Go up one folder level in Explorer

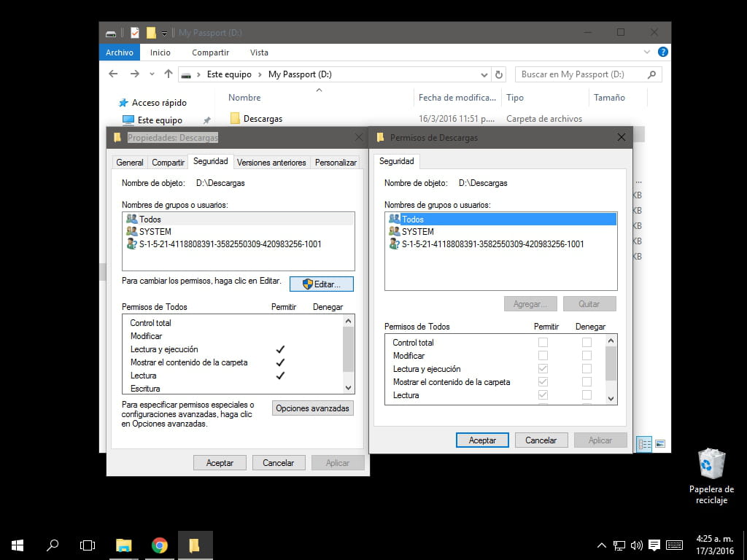coord(169,74)
